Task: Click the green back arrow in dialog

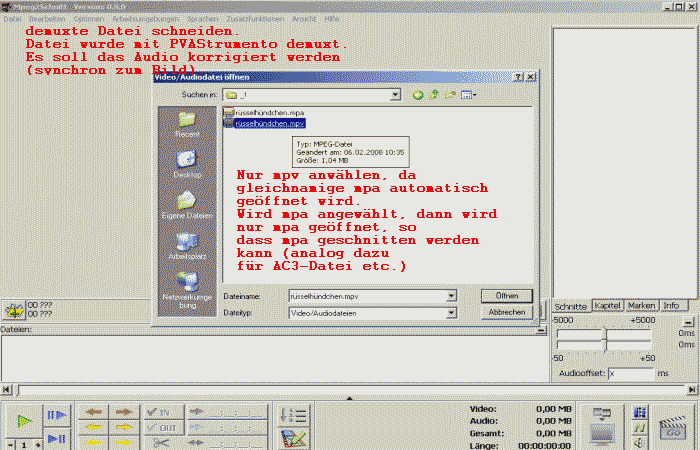Action: pos(418,94)
